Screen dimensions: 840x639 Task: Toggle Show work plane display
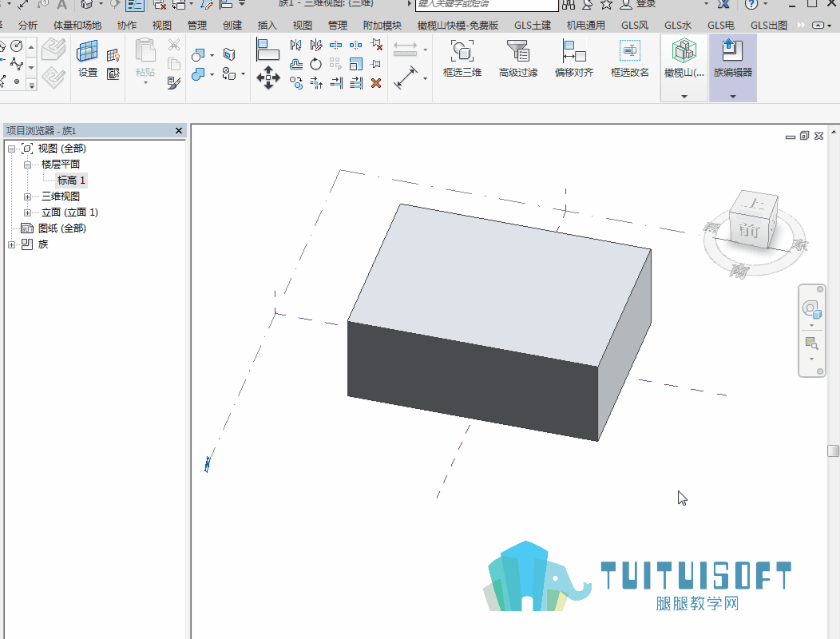point(113,55)
